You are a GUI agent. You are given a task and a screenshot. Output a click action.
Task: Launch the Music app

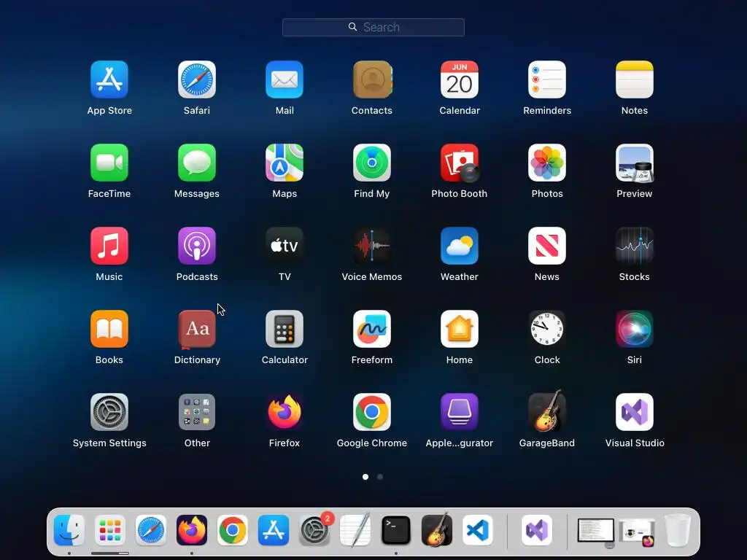coord(109,246)
